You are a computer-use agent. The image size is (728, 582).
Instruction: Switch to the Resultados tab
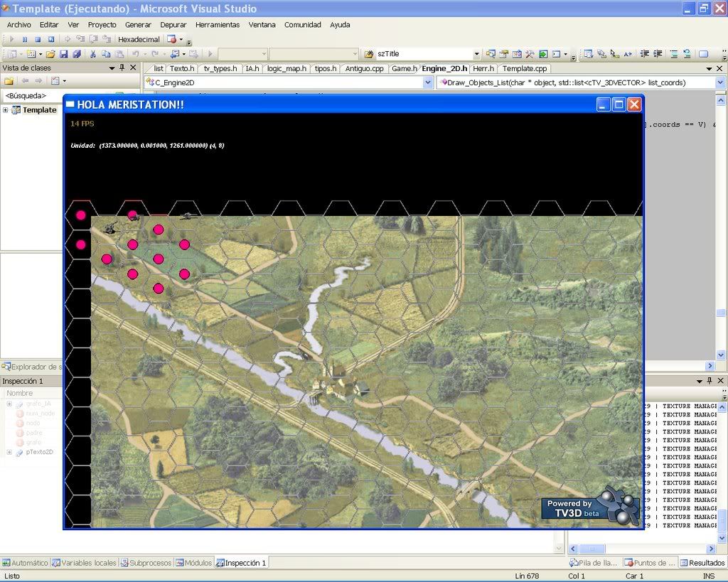pos(702,563)
